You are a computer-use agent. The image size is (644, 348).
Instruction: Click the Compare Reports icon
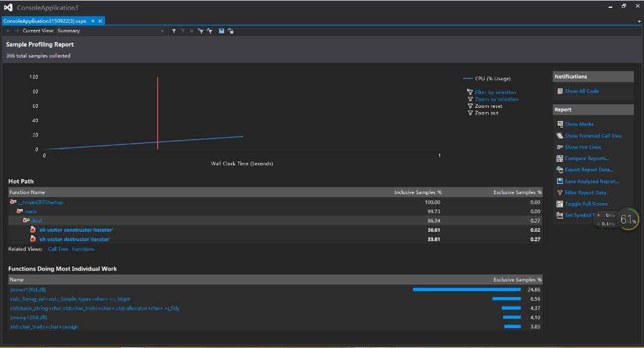point(559,158)
